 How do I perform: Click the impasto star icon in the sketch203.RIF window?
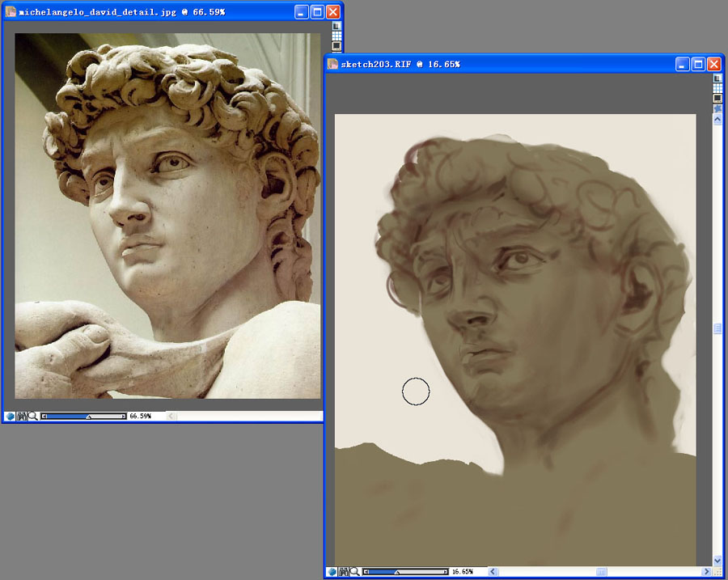(x=717, y=108)
